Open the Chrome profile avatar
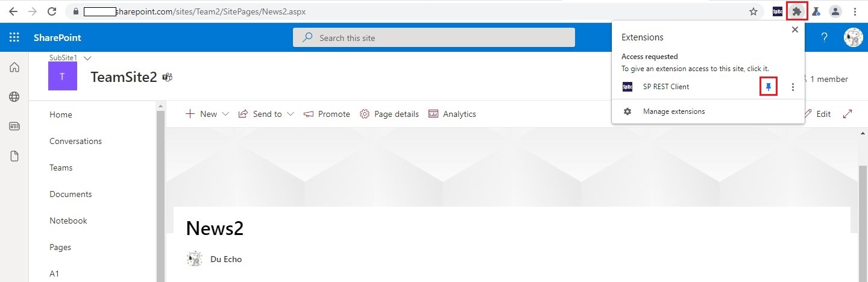This screenshot has width=868, height=282. coord(835,11)
